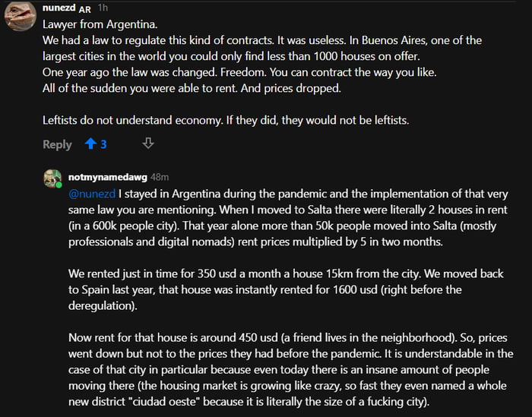532x417 pixels.
Task: Click the AR country tag beside nunezd
Action: [85, 8]
